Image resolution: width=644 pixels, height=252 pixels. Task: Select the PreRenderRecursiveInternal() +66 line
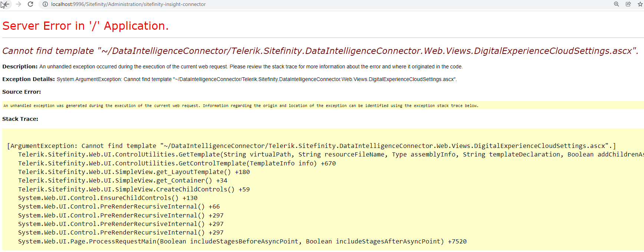(x=119, y=206)
